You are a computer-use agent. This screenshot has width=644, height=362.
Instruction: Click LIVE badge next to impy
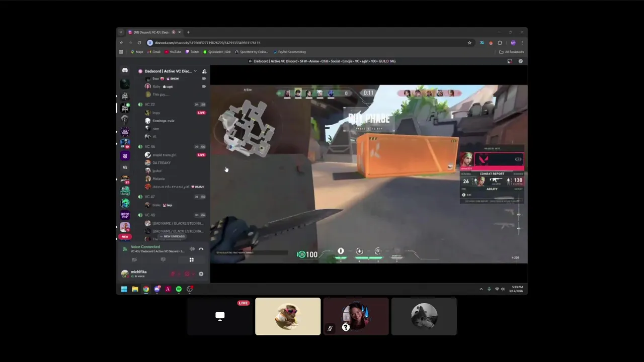pyautogui.click(x=201, y=113)
